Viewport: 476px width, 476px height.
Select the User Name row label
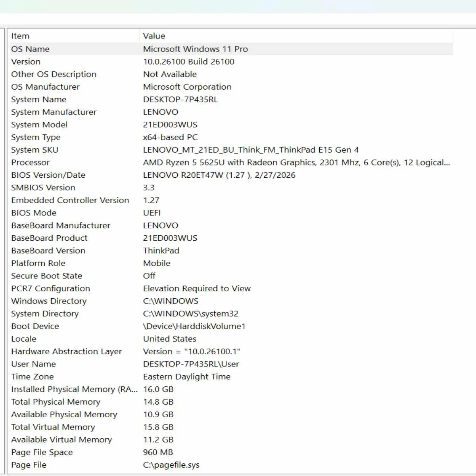click(33, 364)
